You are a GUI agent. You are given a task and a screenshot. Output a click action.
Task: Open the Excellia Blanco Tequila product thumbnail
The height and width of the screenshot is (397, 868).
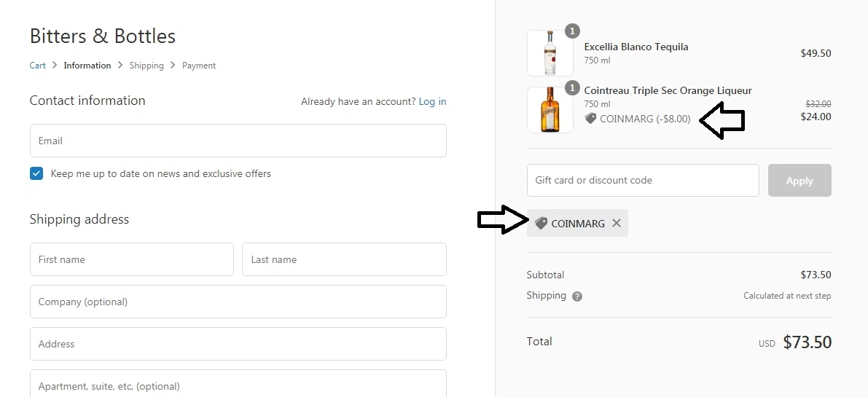[550, 53]
